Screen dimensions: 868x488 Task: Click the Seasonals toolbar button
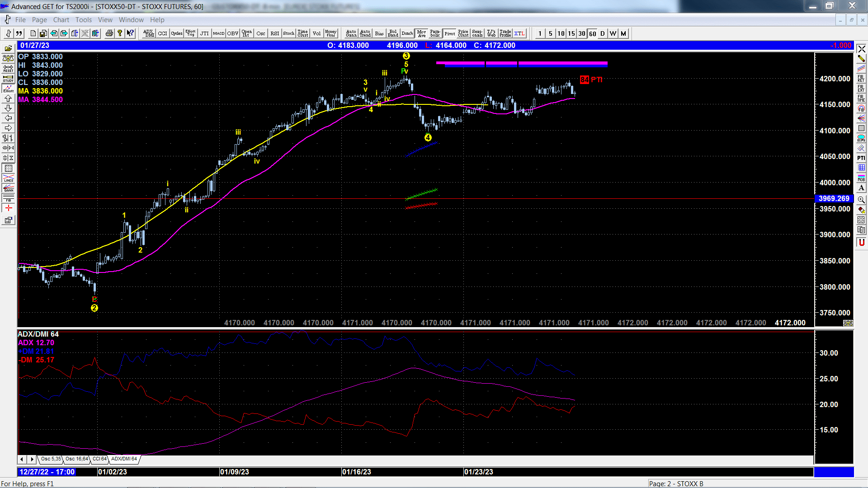pyautogui.click(x=477, y=33)
